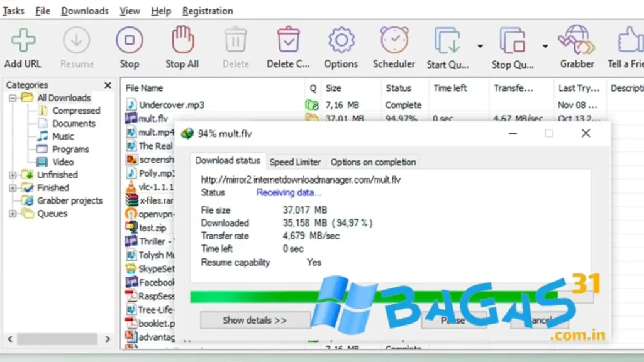Open the Downloads menu
The width and height of the screenshot is (644, 362).
[85, 11]
